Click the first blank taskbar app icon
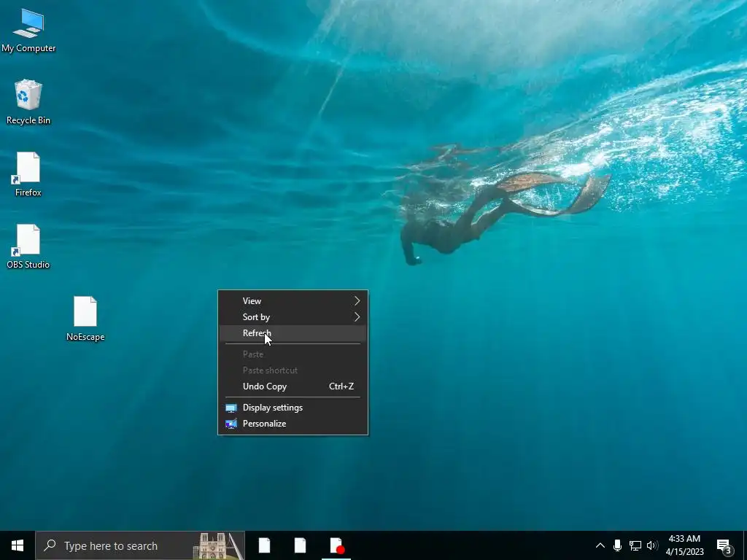The width and height of the screenshot is (747, 560). (x=264, y=545)
